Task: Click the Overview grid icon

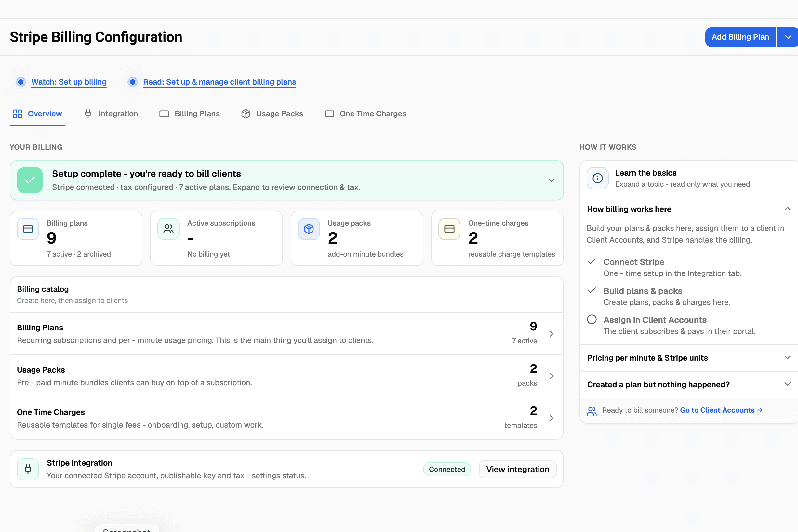Action: point(17,114)
